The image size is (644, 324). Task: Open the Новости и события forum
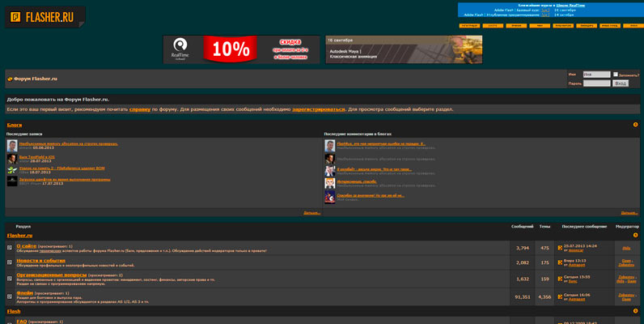point(40,260)
